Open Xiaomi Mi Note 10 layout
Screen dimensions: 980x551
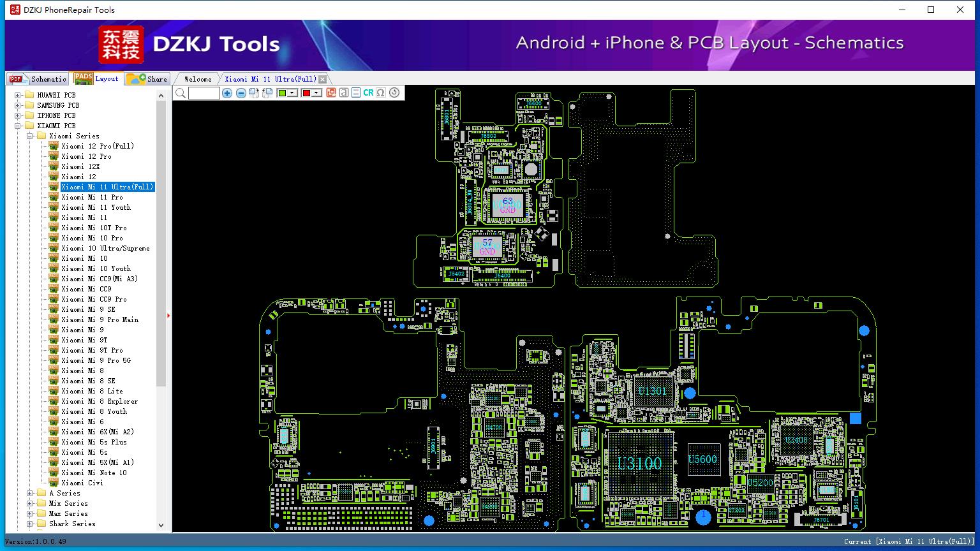click(x=94, y=473)
